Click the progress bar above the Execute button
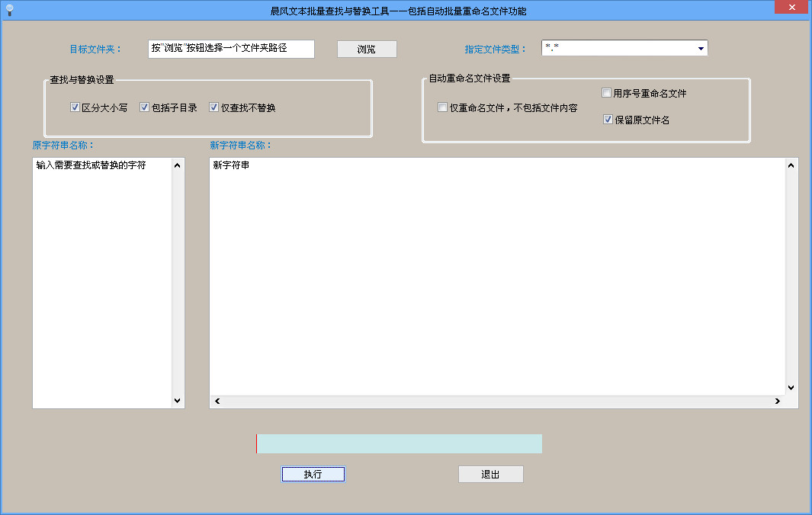812x515 pixels. (x=400, y=443)
